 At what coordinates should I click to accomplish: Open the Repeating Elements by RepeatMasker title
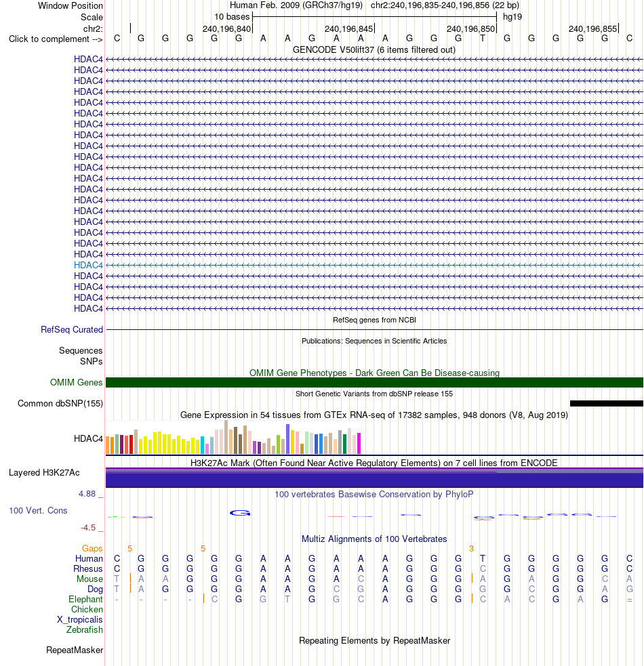374,640
